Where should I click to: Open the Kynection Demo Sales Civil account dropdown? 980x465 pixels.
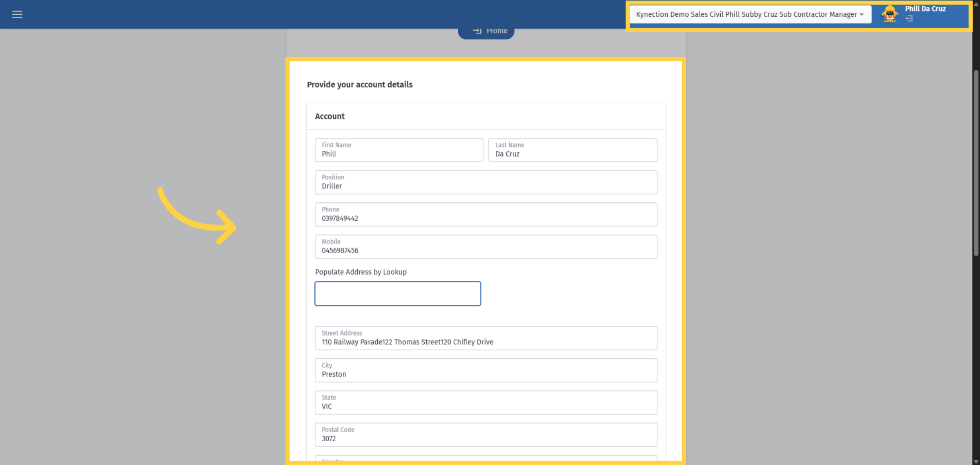pyautogui.click(x=750, y=14)
